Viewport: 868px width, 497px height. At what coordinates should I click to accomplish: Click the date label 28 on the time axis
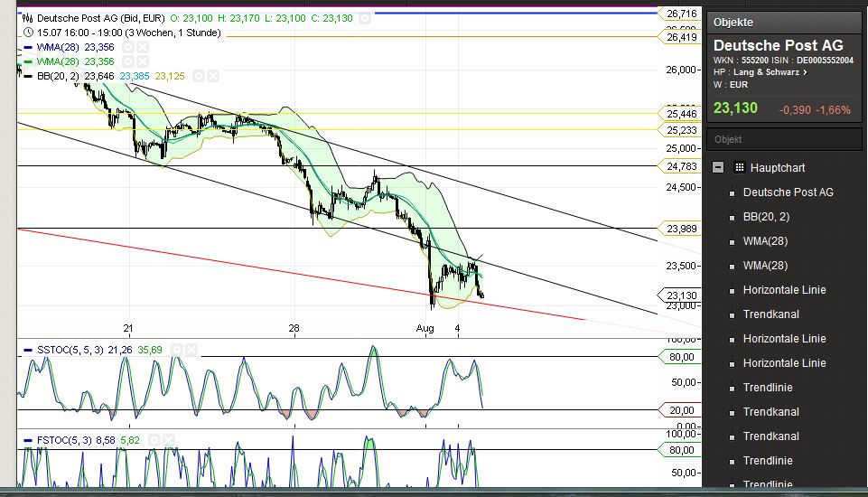coord(294,329)
